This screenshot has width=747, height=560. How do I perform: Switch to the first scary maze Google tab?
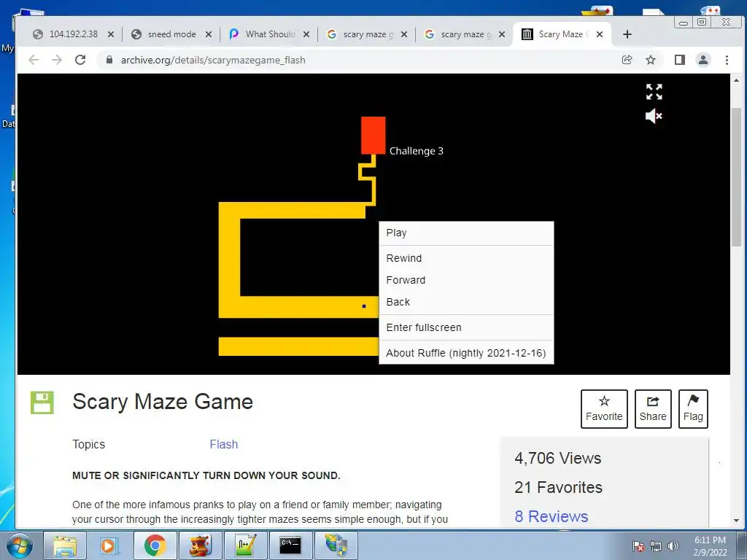click(x=368, y=34)
